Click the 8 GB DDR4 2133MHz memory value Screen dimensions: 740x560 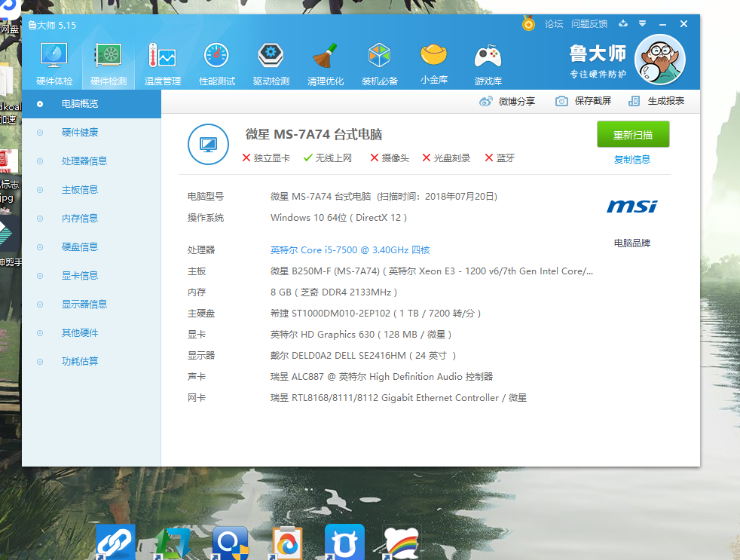[334, 292]
